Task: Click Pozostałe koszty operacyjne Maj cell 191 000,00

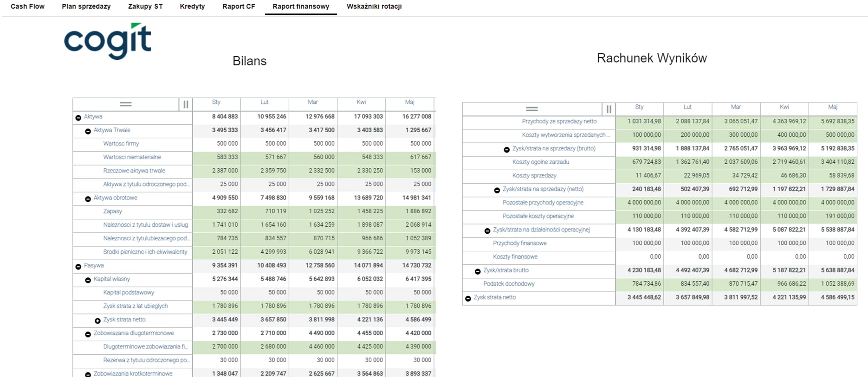Action: click(x=833, y=216)
